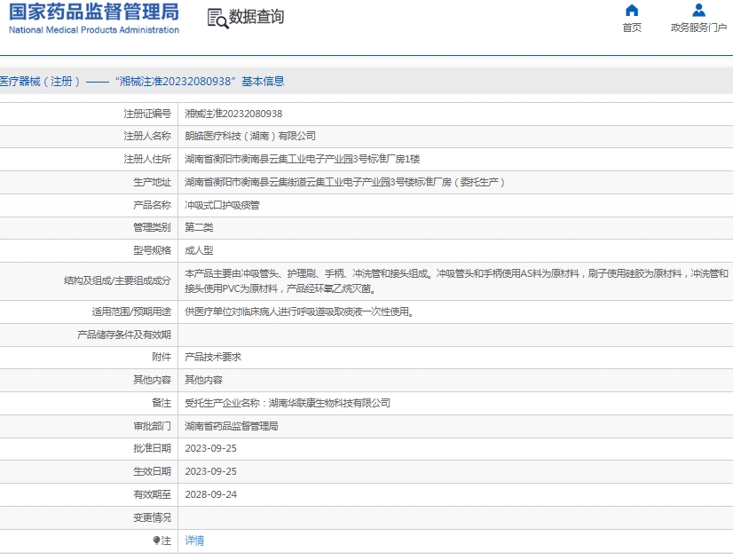Click production address ending （委托生产）

pyautogui.click(x=344, y=182)
